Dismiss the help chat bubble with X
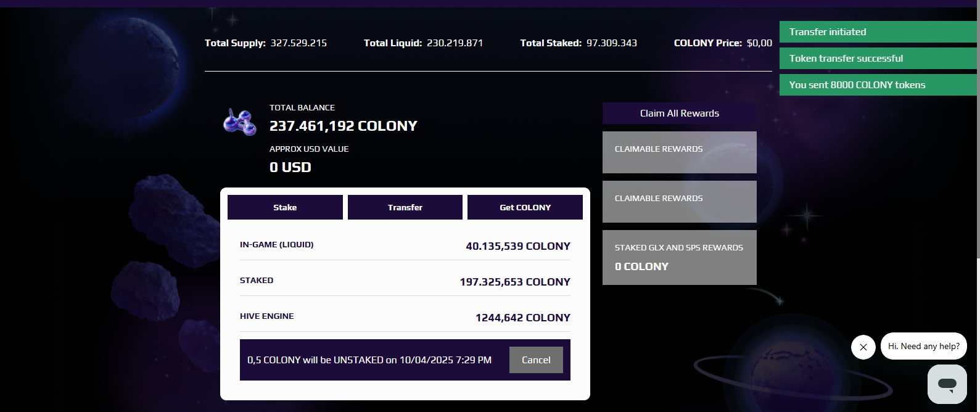 coord(863,347)
